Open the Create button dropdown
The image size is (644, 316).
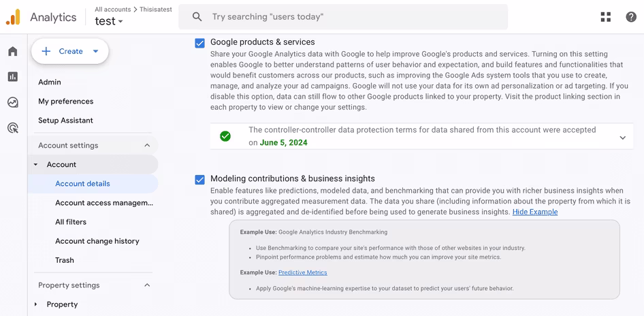pos(96,51)
